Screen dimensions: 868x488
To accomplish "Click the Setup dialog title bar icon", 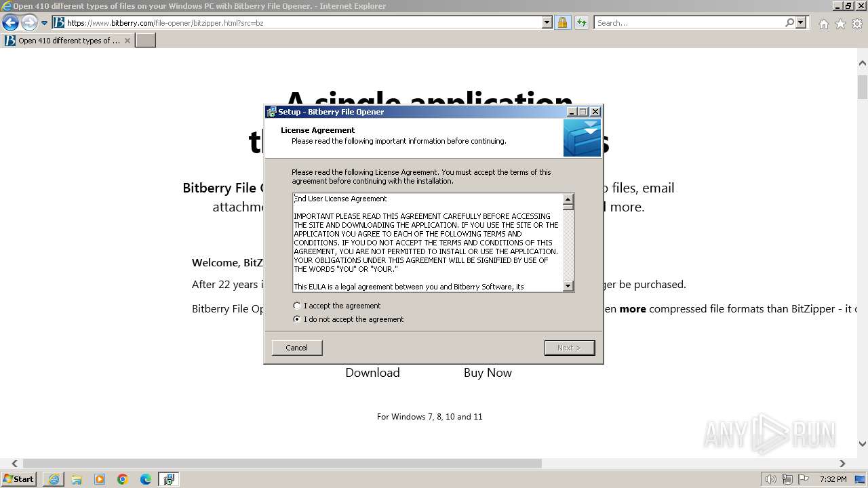I will [271, 112].
